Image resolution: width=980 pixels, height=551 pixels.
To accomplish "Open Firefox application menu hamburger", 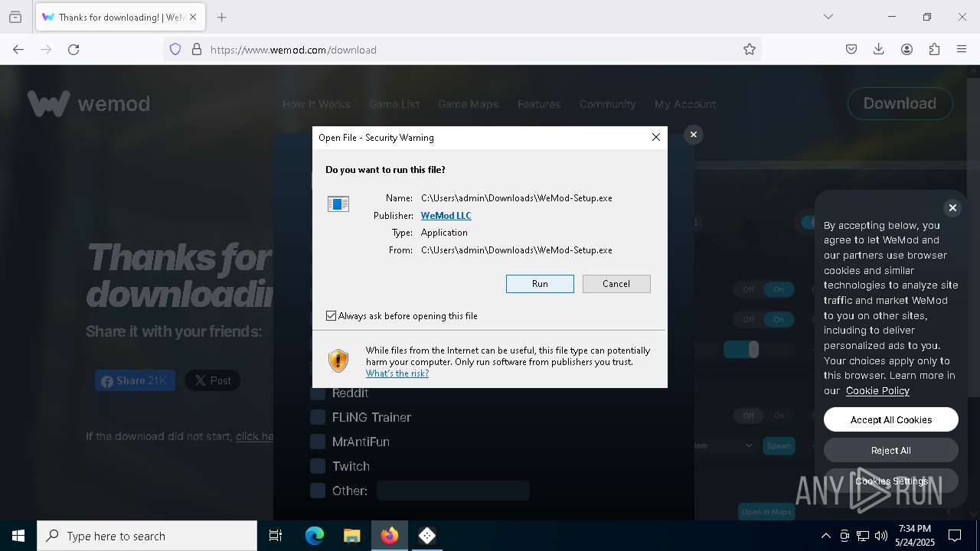I will coord(962,49).
